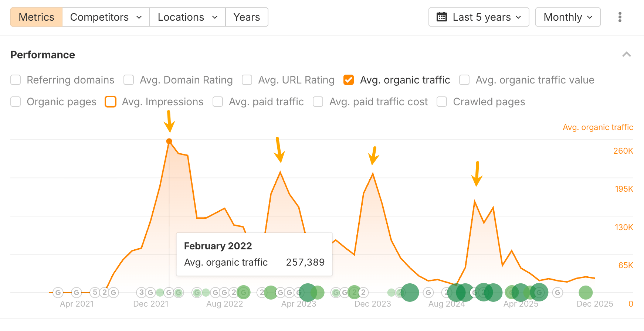Viewport: 644px width, 331px height.
Task: Enable the Avg. organic traffic value checkbox
Action: coord(464,80)
